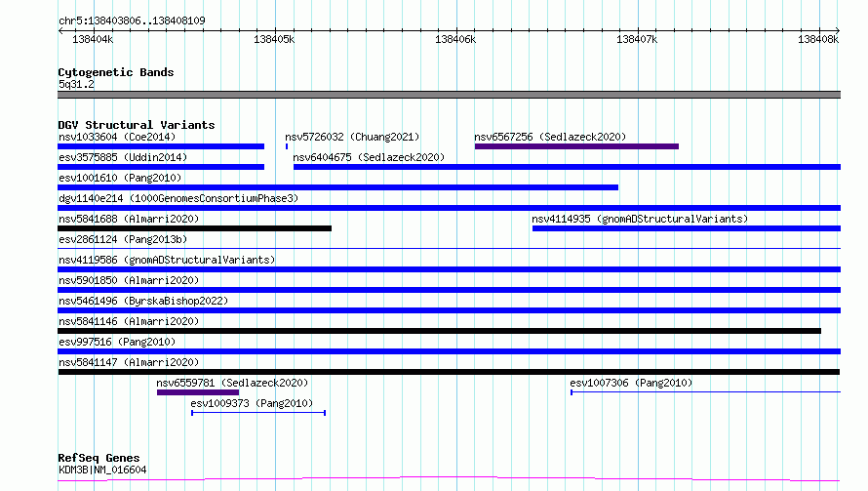This screenshot has width=868, height=491.
Task: Select the purple nsv6559781 variant bar
Action: pyautogui.click(x=198, y=393)
